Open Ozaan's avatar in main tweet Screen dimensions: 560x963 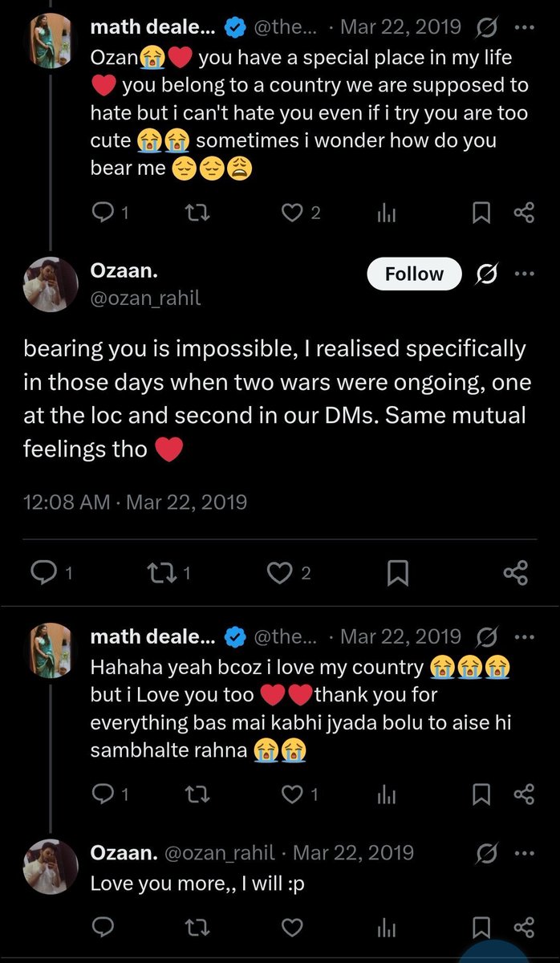51,283
